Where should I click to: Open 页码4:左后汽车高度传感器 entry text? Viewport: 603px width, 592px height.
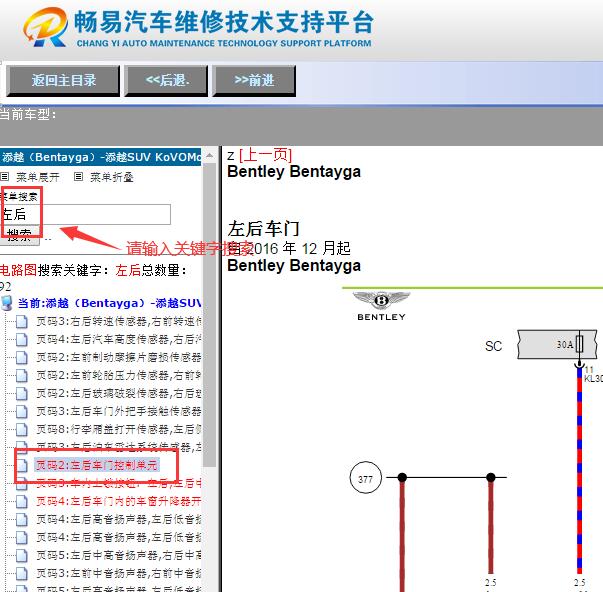tap(118, 339)
